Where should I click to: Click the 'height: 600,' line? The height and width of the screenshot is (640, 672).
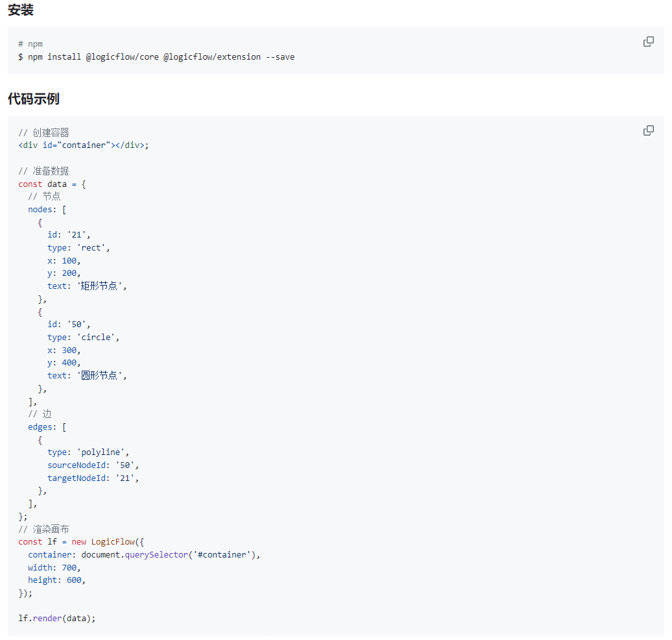[x=56, y=580]
